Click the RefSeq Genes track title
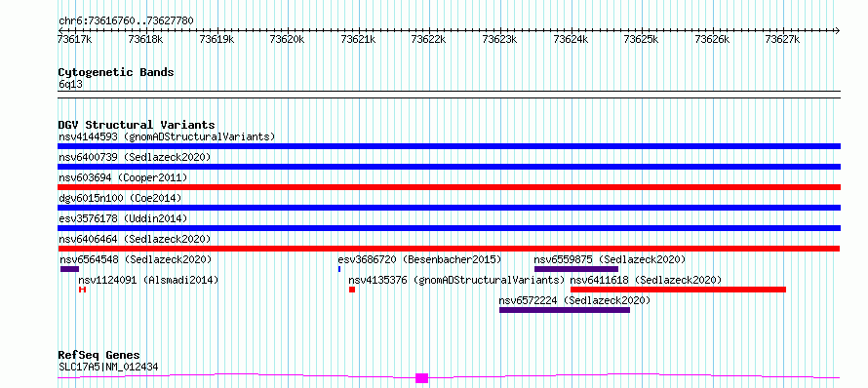 point(99,355)
